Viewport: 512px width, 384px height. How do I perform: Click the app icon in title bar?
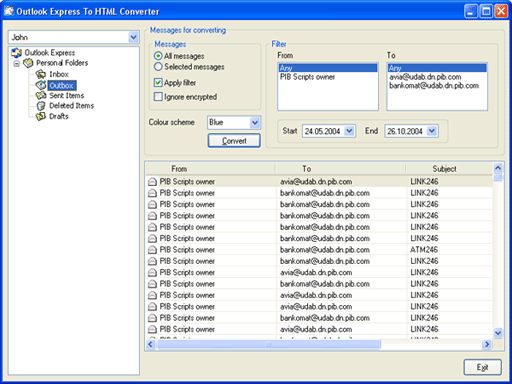(8, 11)
